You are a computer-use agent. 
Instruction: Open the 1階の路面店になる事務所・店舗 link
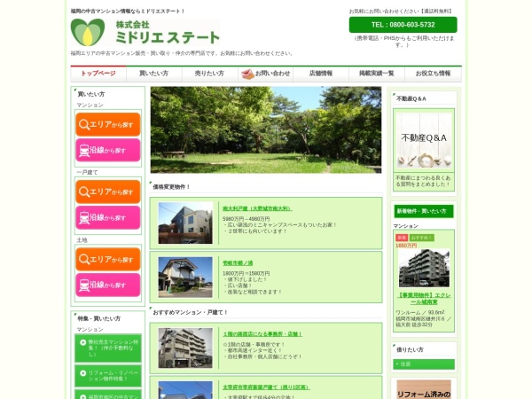click(x=262, y=334)
